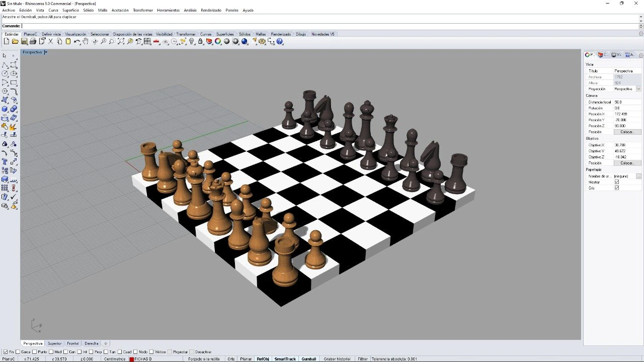Select the object selection arrow tool
Viewport: 644px width, 362px height.
[x=6, y=56]
